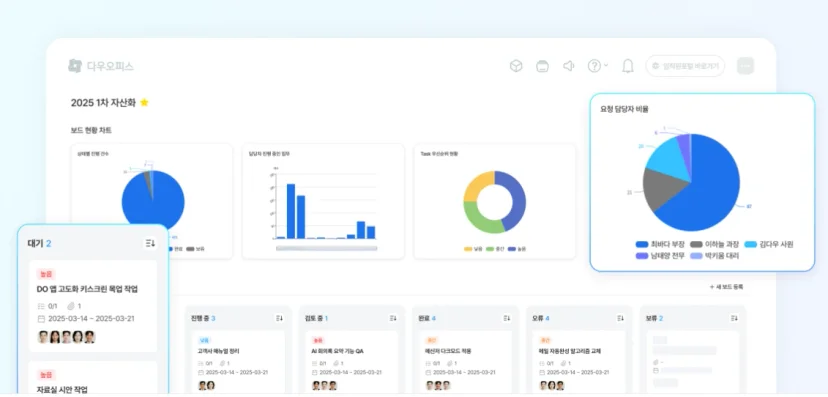828x397 pixels.
Task: Sort the 완료 column
Action: (507, 318)
